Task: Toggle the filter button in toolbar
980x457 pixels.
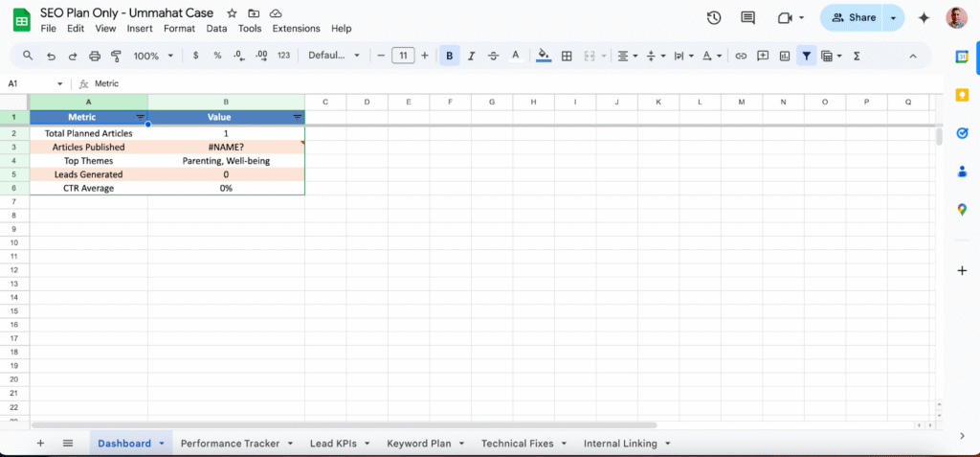Action: 807,56
